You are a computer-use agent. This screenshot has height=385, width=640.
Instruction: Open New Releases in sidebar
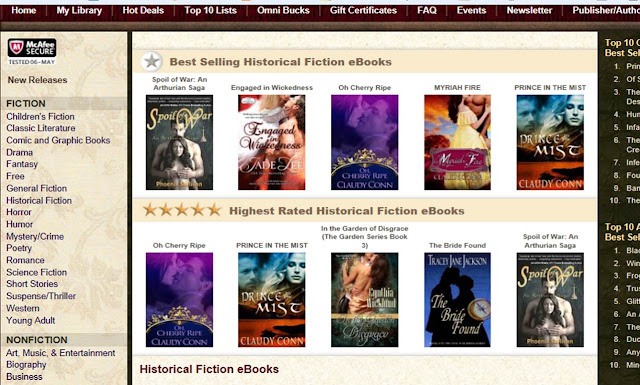click(37, 80)
